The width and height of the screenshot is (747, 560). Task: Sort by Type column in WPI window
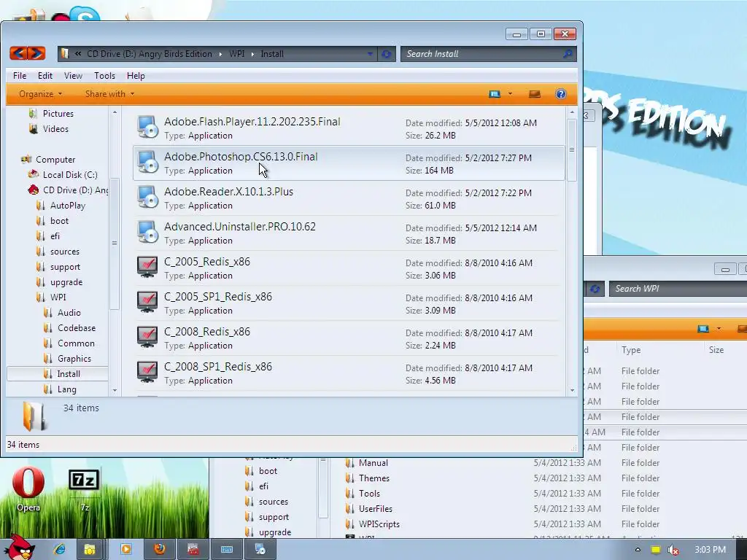631,349
